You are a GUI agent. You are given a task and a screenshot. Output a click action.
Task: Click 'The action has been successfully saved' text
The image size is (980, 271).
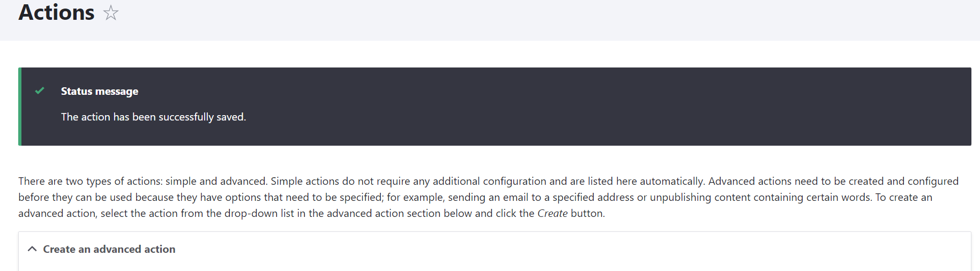[153, 117]
